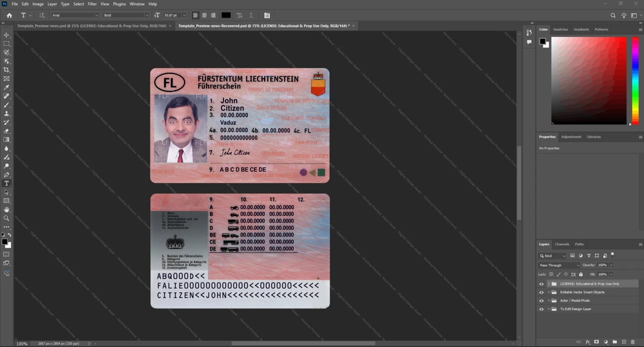Click the font size input field
The height and width of the screenshot is (347, 644).
click(x=171, y=15)
